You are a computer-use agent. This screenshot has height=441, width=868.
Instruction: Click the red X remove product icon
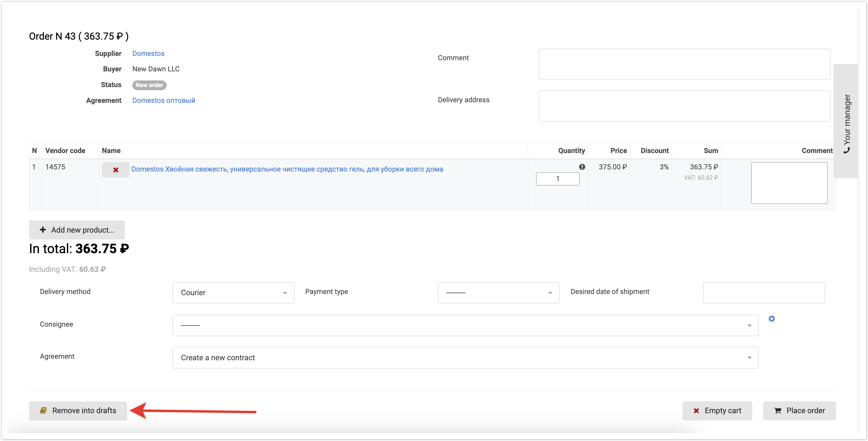coord(115,170)
